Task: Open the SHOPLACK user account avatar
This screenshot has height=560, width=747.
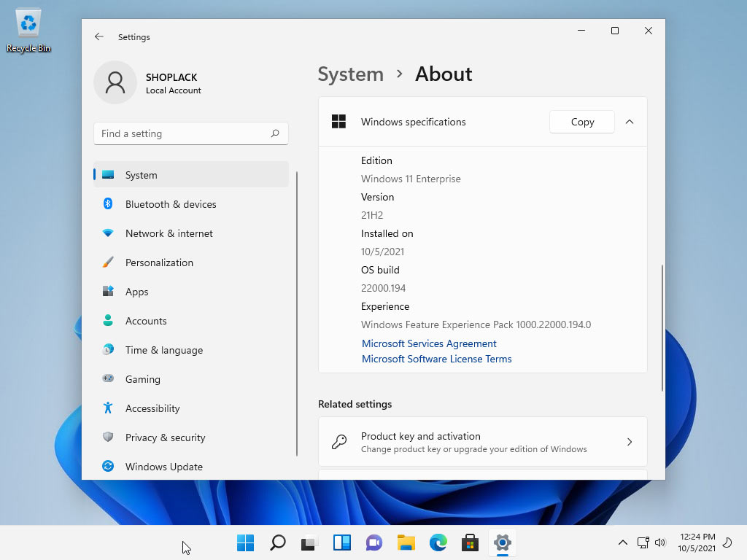Action: pyautogui.click(x=115, y=82)
